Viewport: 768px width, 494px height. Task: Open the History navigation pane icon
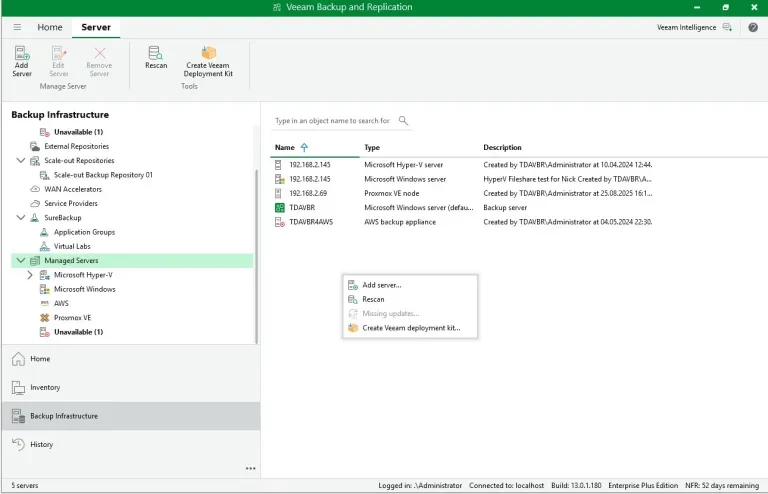18,444
